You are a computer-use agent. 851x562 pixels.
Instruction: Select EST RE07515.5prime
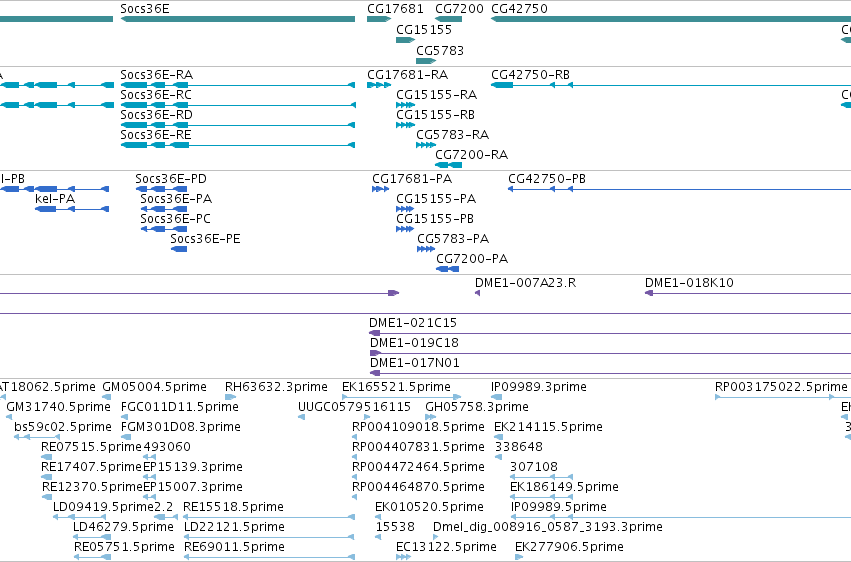91,448
